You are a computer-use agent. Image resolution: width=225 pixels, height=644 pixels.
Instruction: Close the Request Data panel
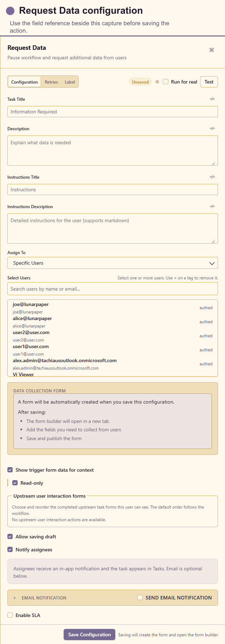click(x=212, y=50)
